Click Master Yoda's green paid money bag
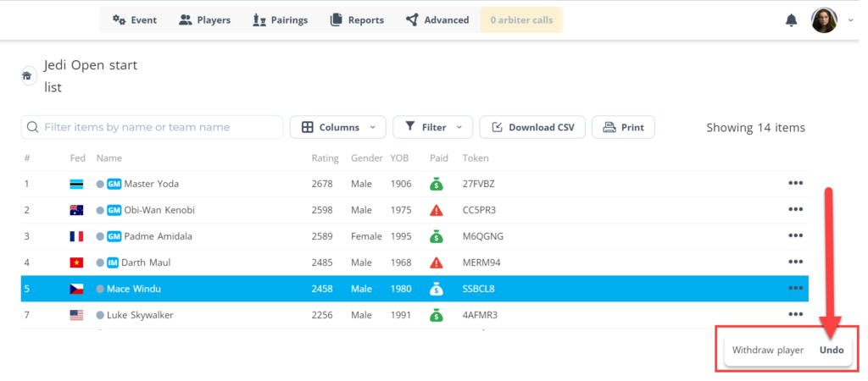 (437, 184)
